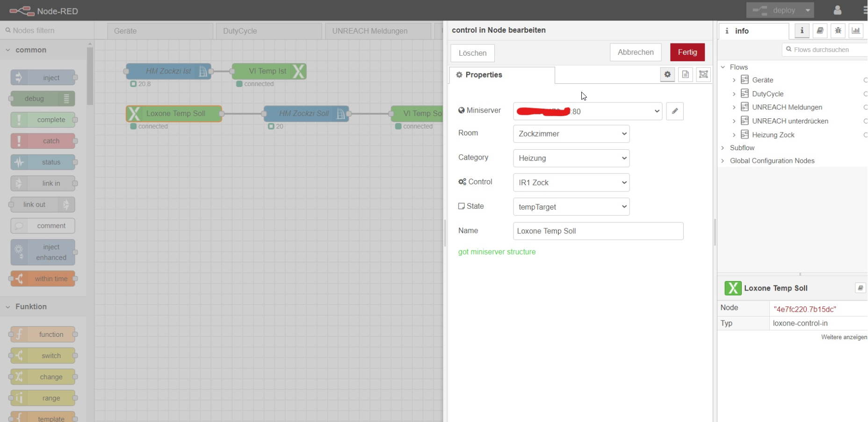Expand the UNREACH unterdrücken tree item
868x422 pixels.
click(x=734, y=121)
